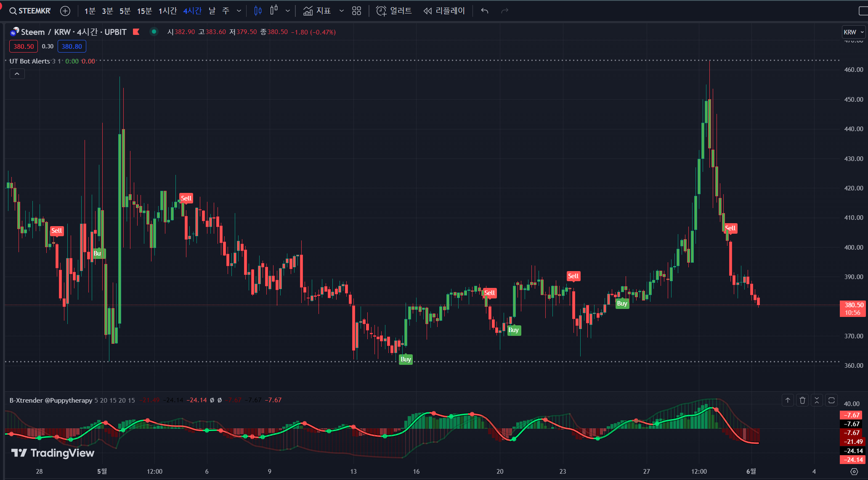Click the add symbol plus icon

65,11
